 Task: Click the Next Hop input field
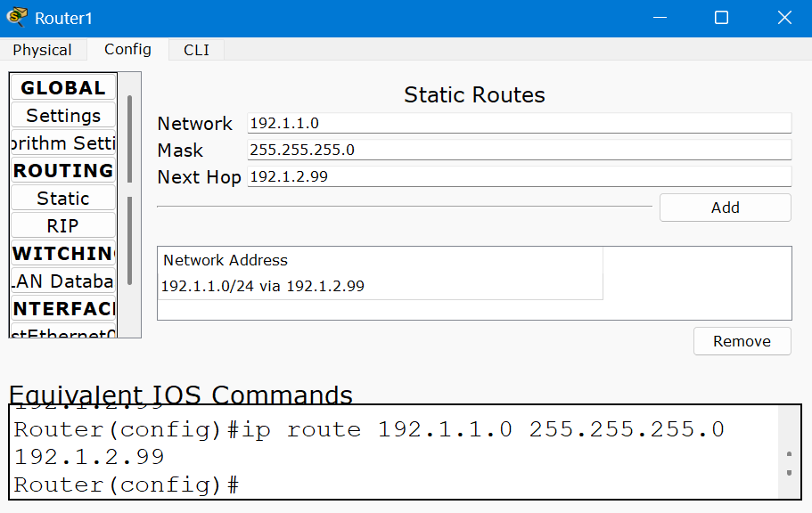click(519, 176)
